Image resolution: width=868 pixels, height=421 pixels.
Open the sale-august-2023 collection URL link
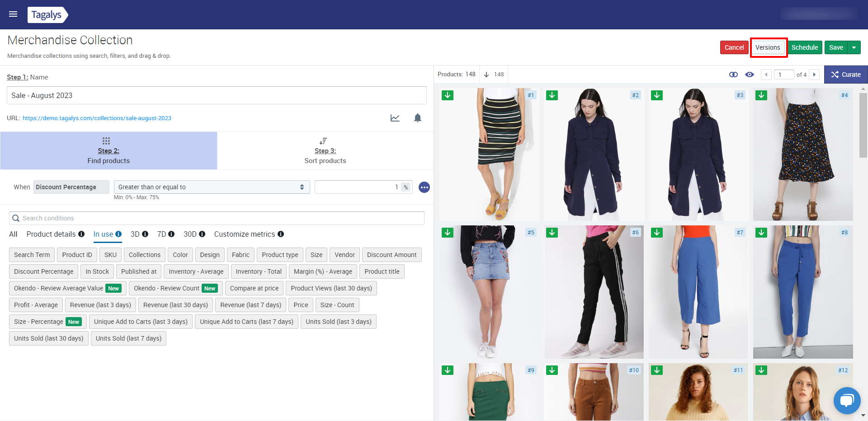97,118
